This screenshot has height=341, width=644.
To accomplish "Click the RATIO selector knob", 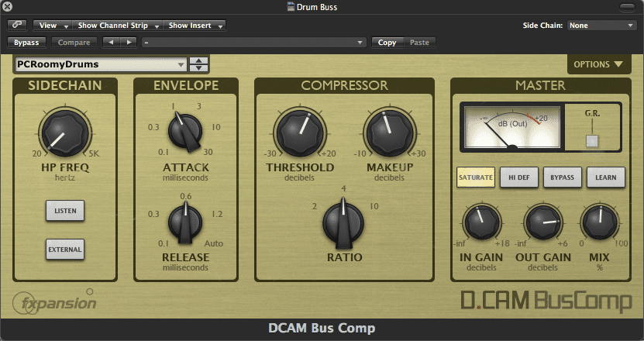I will click(343, 224).
